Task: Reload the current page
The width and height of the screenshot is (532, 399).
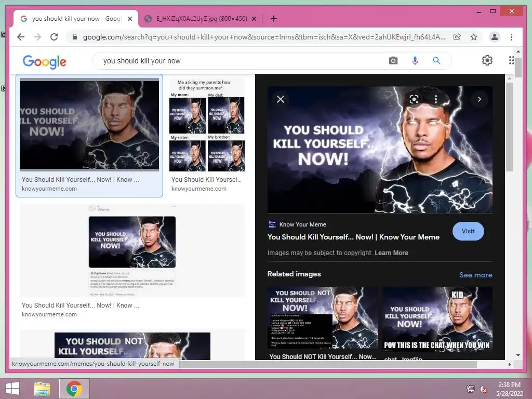Action: [54, 37]
